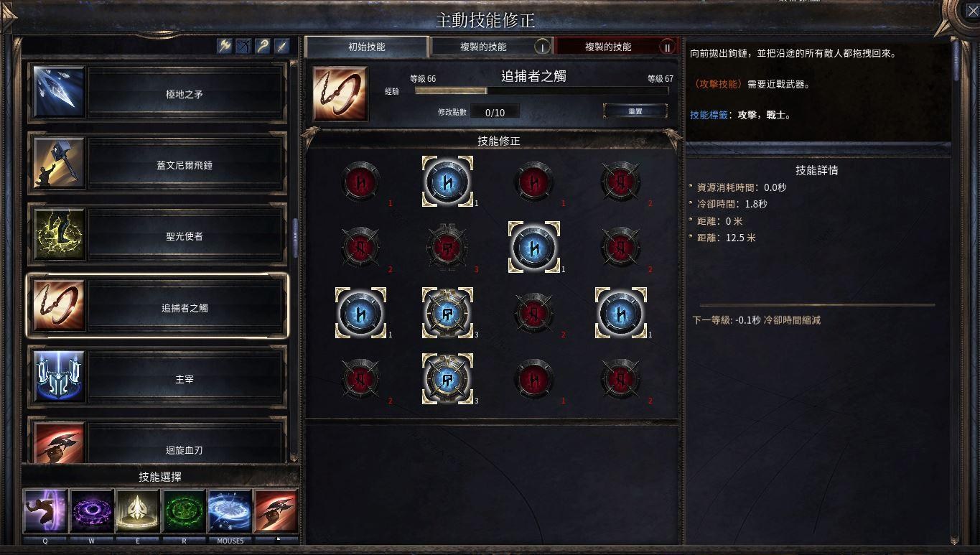Select the golden skill in the E slot
The height and width of the screenshot is (555, 980).
pos(137,511)
